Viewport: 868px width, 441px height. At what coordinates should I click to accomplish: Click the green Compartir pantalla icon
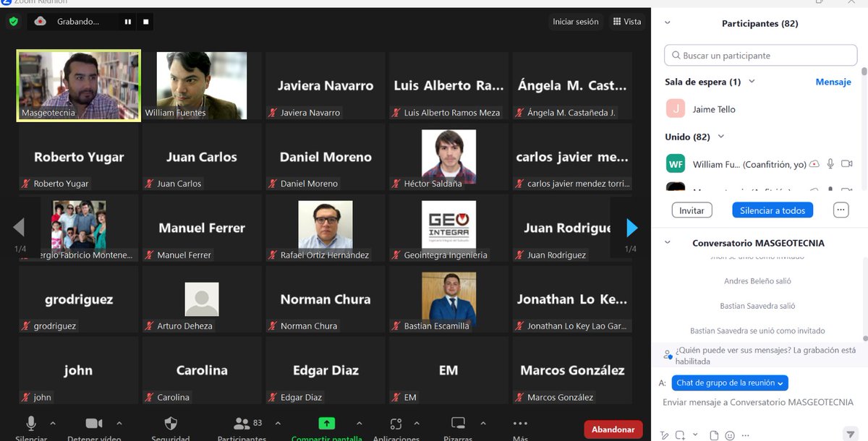tap(326, 423)
